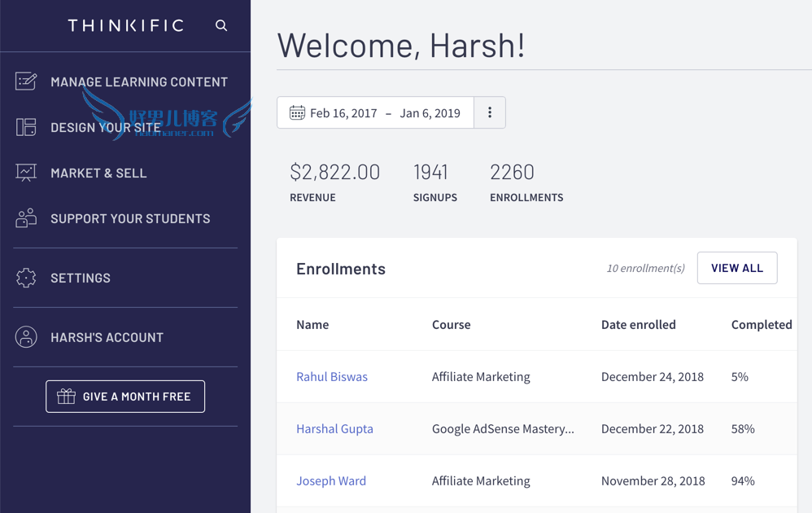Click the Welcome, Harsh! heading
Viewport: 812px width, 513px height.
coord(401,46)
